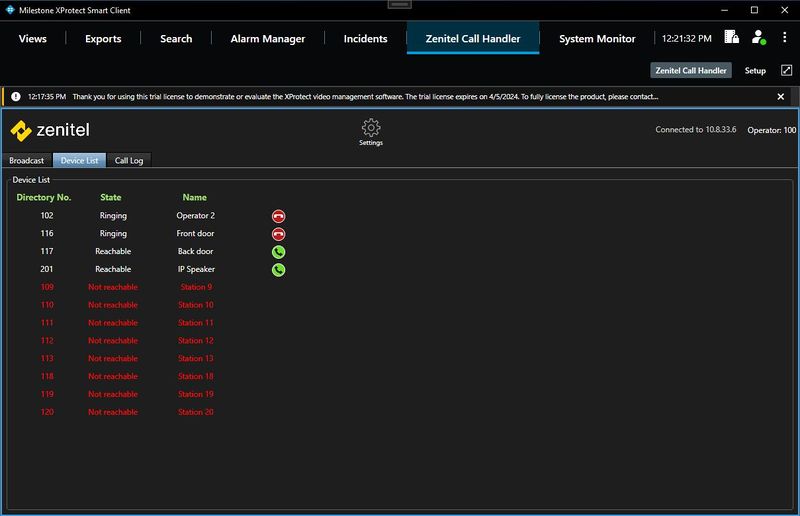Select the Zenitel Call Handler main tab
Image resolution: width=800 pixels, height=516 pixels.
point(473,39)
